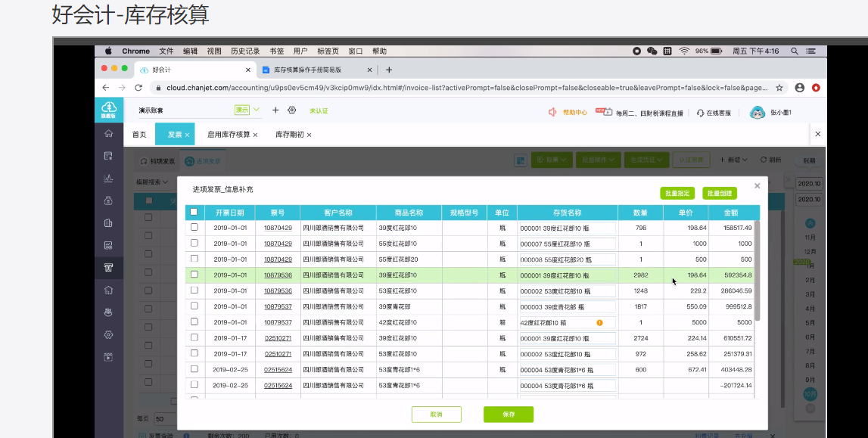This screenshot has width=868, height=438.
Task: Switch to the 首页 tab
Action: pos(139,135)
